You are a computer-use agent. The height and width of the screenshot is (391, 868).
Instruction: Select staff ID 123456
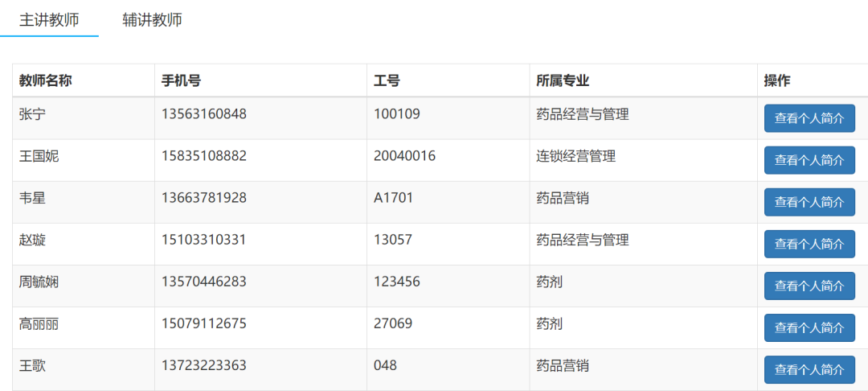pos(397,282)
